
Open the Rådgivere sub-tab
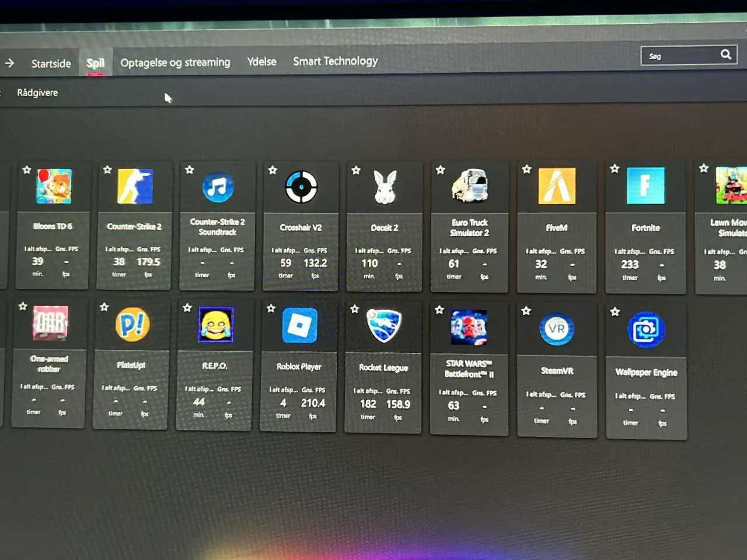[37, 92]
